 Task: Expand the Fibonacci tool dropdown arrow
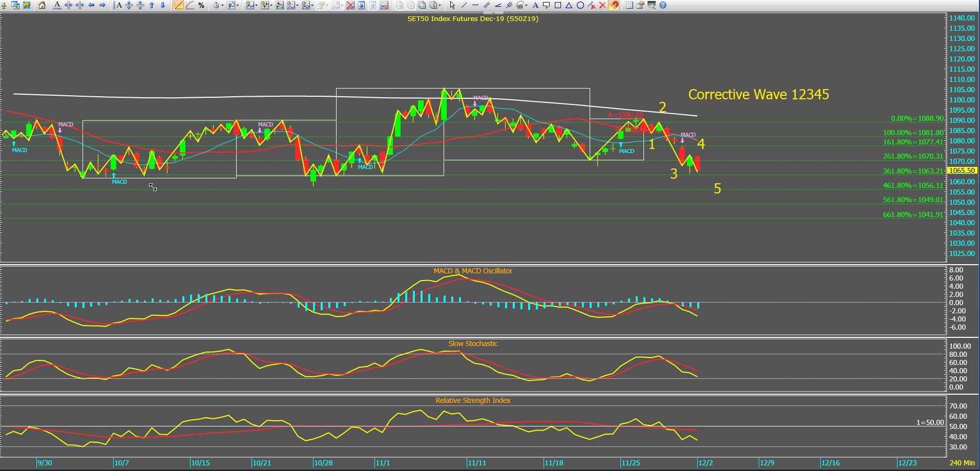coord(527,6)
